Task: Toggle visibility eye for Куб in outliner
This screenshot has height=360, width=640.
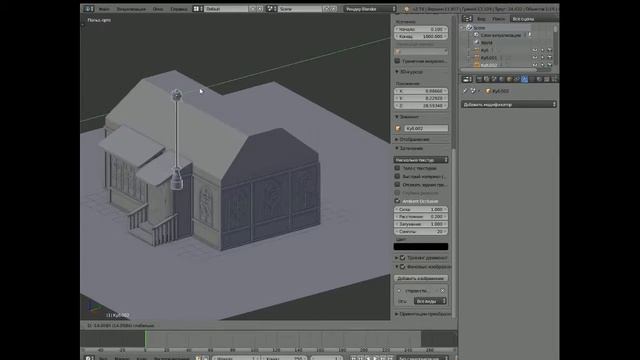Action: [x=535, y=50]
